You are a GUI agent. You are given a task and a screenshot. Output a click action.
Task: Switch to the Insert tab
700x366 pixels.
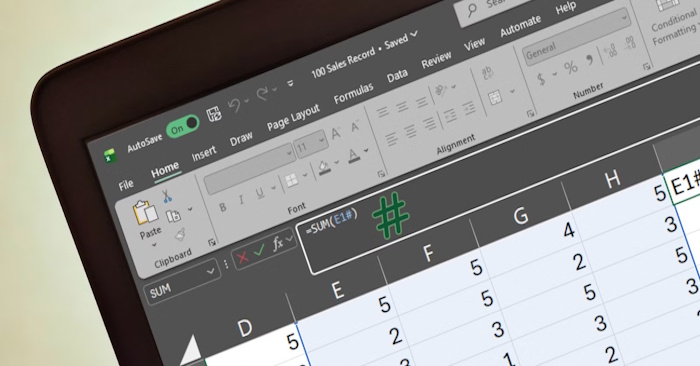pos(204,154)
